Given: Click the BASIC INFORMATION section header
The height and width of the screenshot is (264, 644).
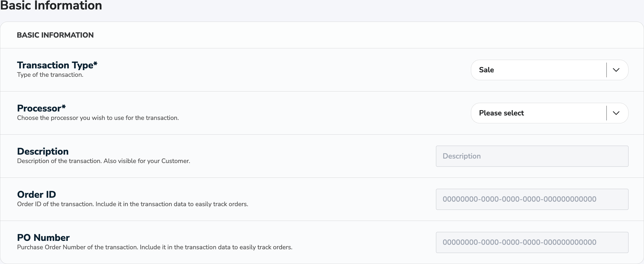Looking at the screenshot, I should pyautogui.click(x=55, y=35).
